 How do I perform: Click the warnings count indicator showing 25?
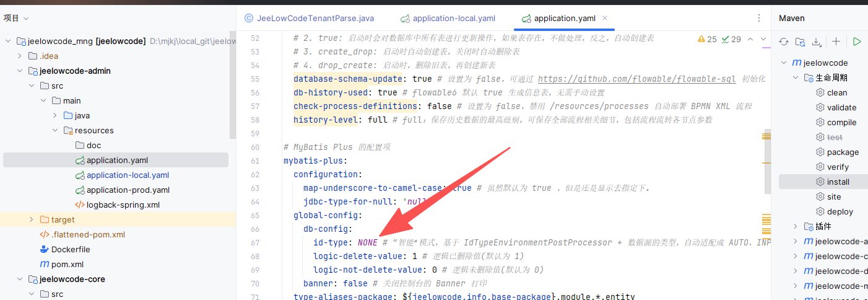tap(707, 39)
